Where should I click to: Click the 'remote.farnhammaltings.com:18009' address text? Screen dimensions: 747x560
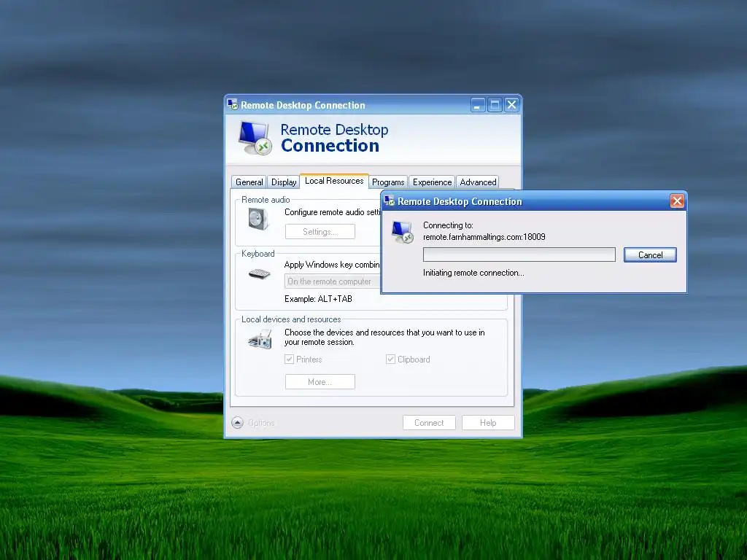coord(484,237)
